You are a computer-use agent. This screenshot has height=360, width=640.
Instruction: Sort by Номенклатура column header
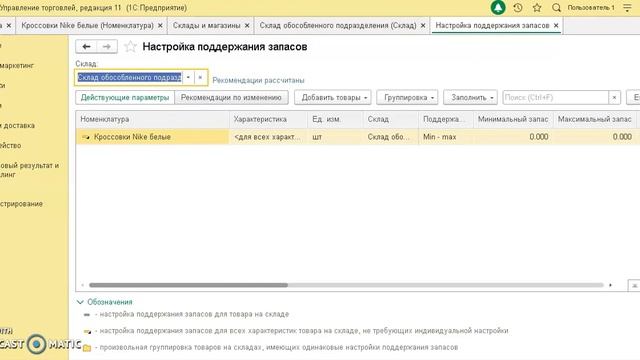[152, 119]
